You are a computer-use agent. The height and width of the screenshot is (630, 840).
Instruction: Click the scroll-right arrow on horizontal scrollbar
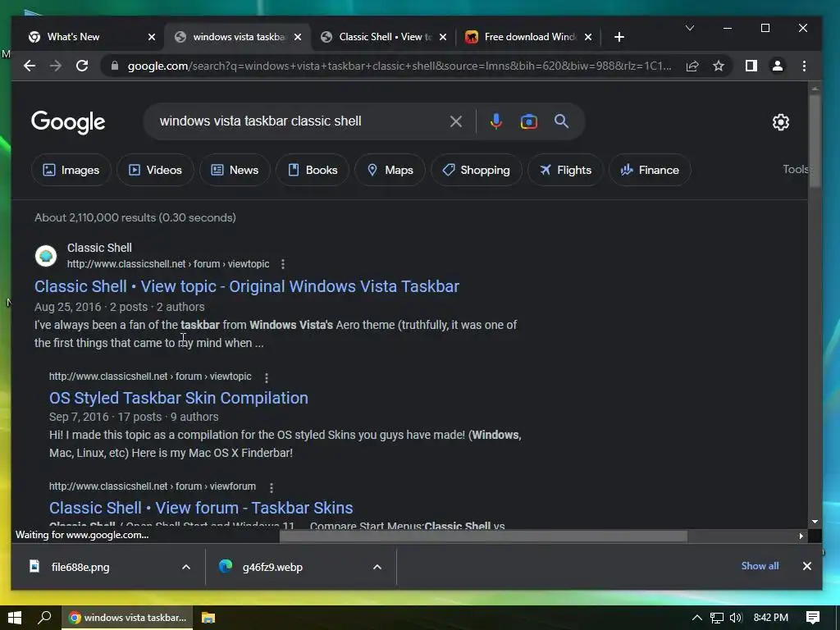[801, 536]
